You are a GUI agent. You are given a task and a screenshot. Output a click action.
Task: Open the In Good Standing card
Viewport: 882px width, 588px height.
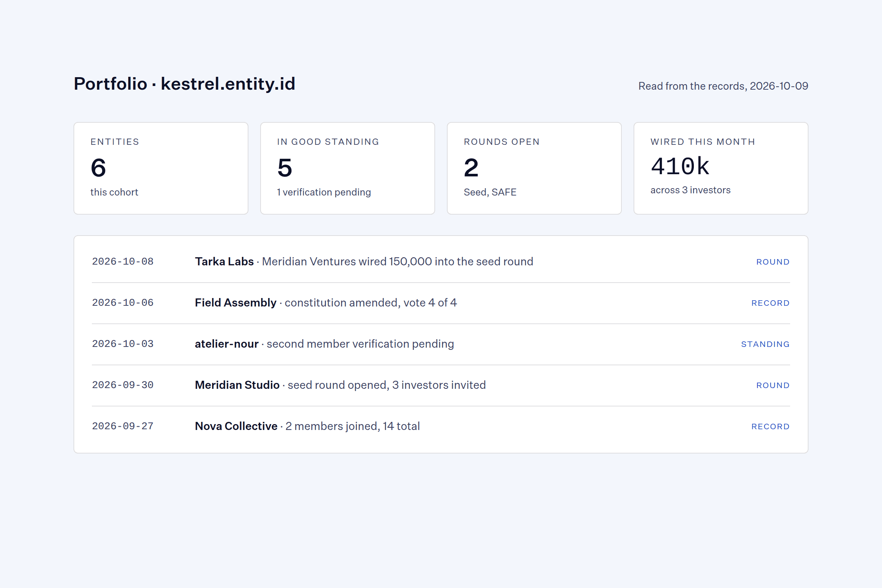click(348, 168)
